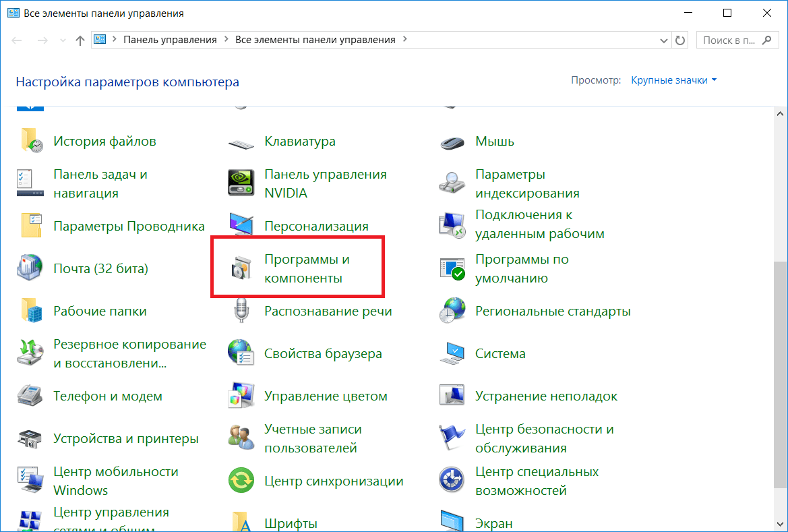Click the История файлов icon

click(x=31, y=142)
